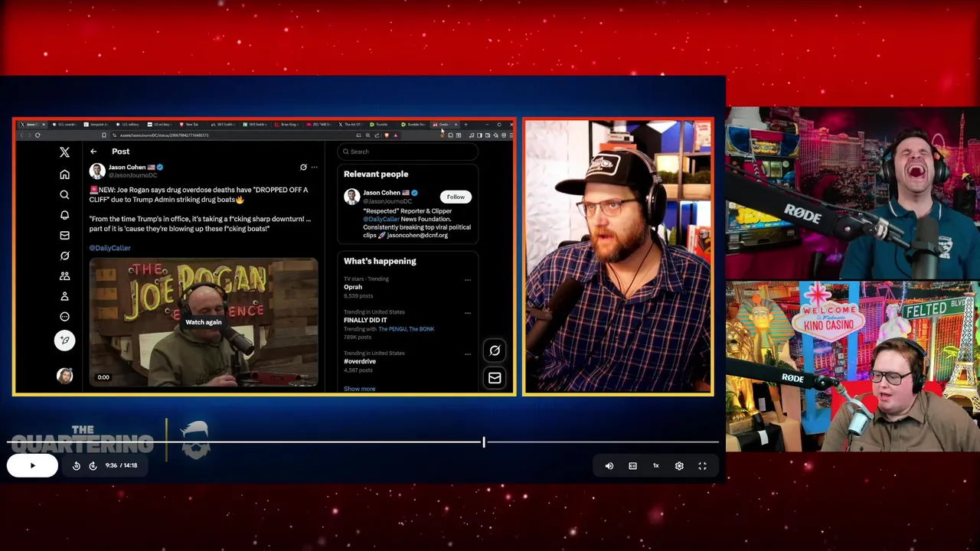The image size is (980, 551).
Task: Click the compose Post button in X sidebar
Action: (64, 340)
